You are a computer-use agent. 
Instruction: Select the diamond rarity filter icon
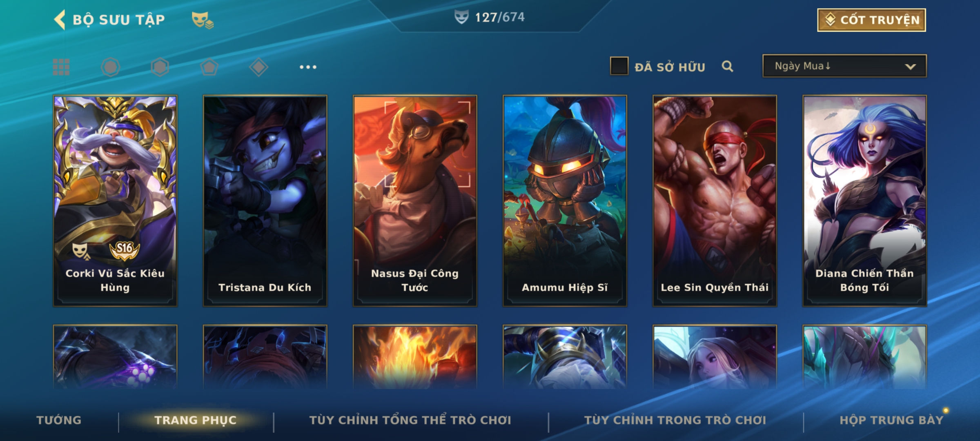(258, 67)
